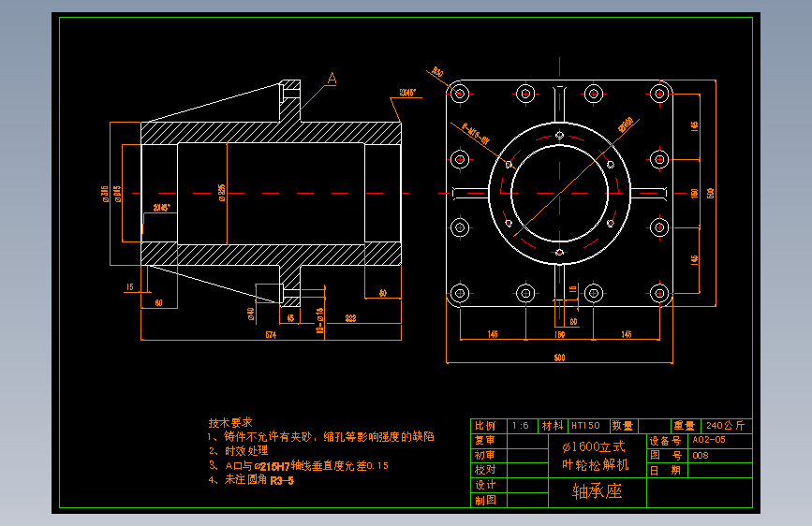Click the 材料 label cell
This screenshot has height=526, width=812.
[552, 426]
